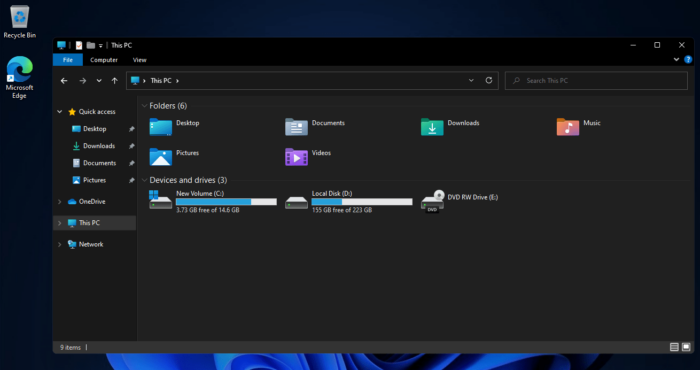Go back with the left arrow button
Image resolution: width=700 pixels, height=370 pixels.
pos(64,81)
